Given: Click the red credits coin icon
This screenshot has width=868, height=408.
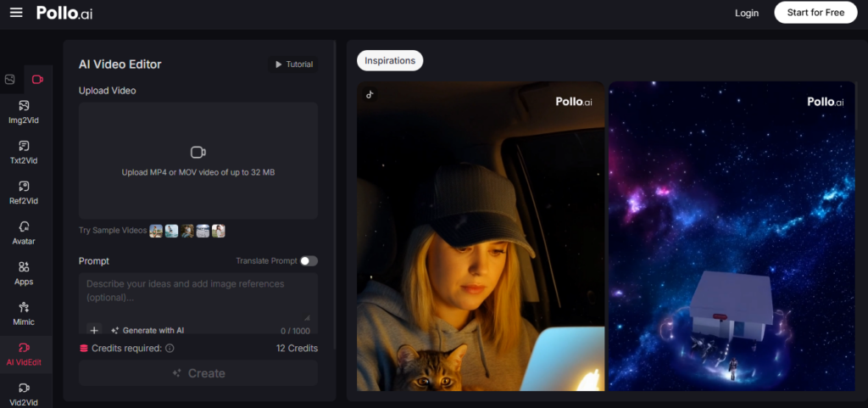Looking at the screenshot, I should [84, 349].
